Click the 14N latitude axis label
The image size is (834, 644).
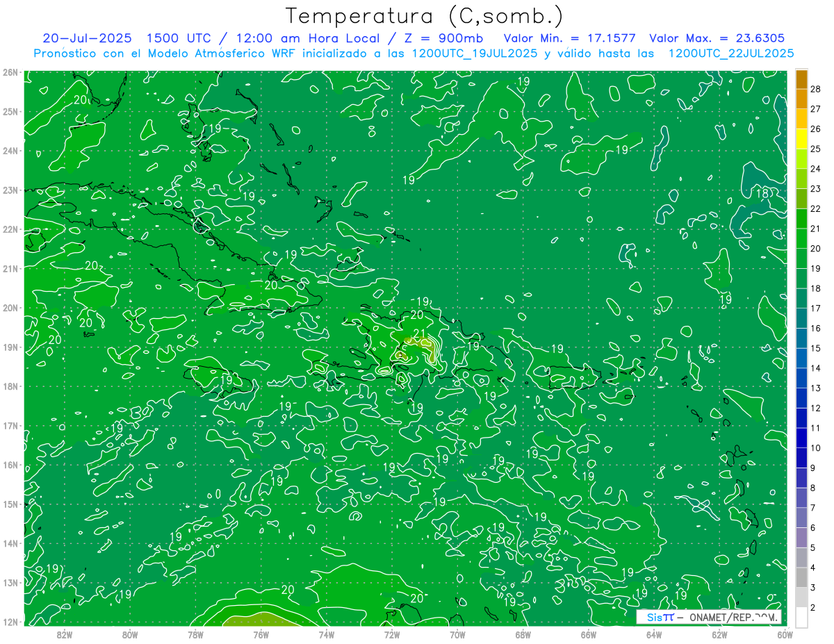[x=10, y=543]
